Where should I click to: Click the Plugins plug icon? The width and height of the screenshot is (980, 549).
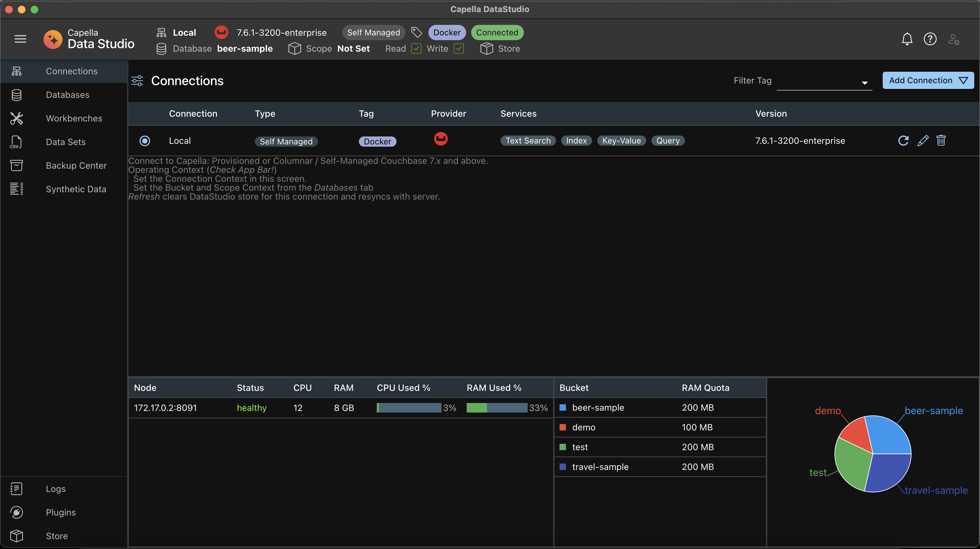coord(16,512)
